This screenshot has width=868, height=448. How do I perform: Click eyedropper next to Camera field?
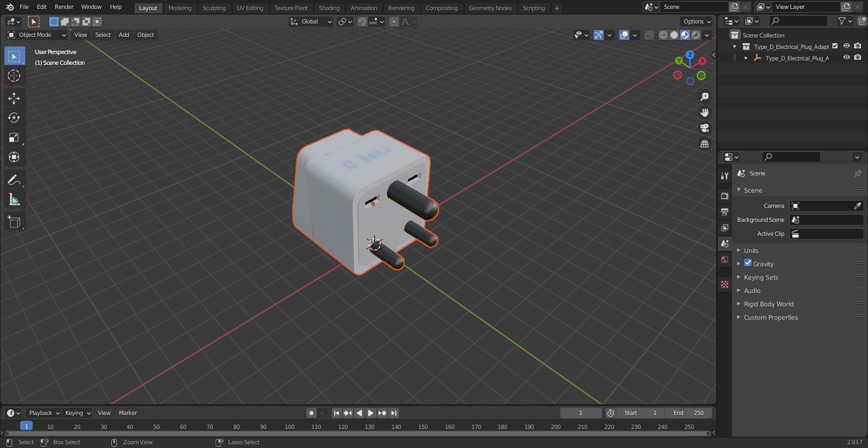click(857, 206)
